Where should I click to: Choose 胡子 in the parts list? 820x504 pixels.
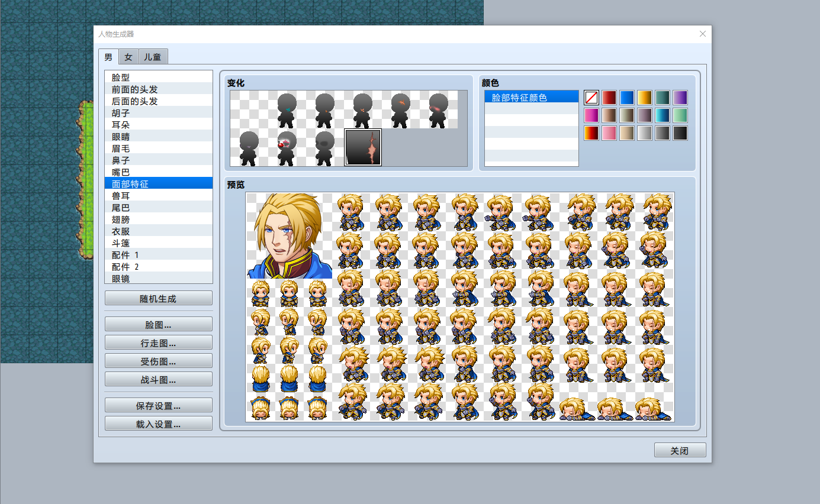[159, 112]
